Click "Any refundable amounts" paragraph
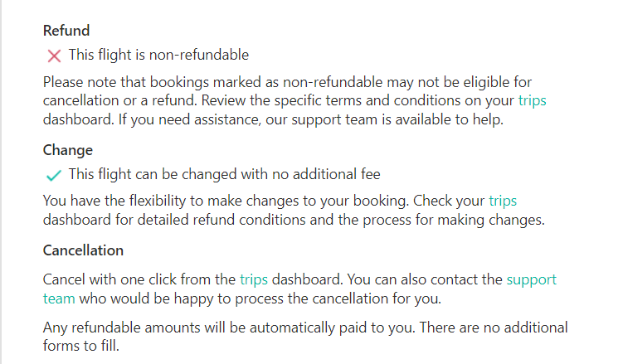Image resolution: width=623 pixels, height=364 pixels. tap(116, 328)
